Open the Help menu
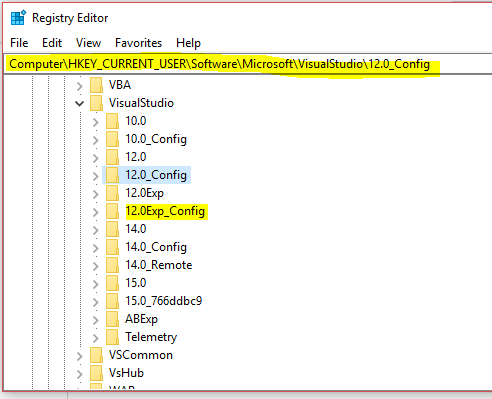 click(x=188, y=43)
